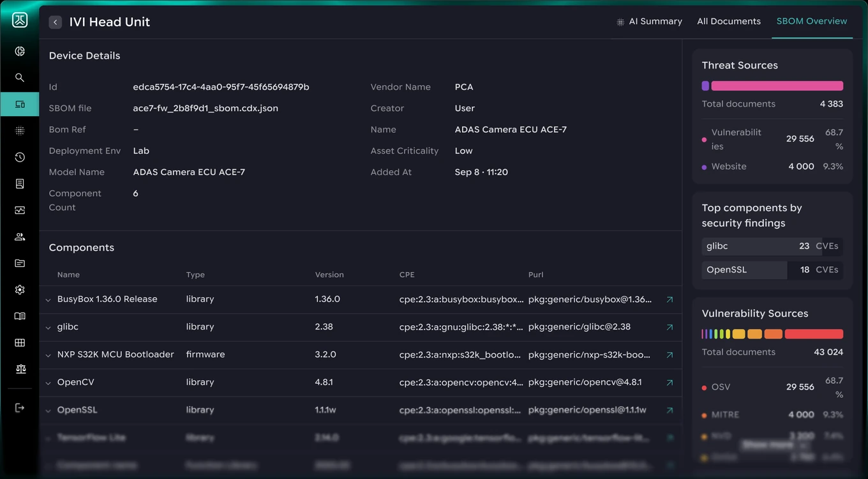This screenshot has height=479, width=868.
Task: Expand the NXP S32K MCU Bootloader row
Action: tap(48, 355)
